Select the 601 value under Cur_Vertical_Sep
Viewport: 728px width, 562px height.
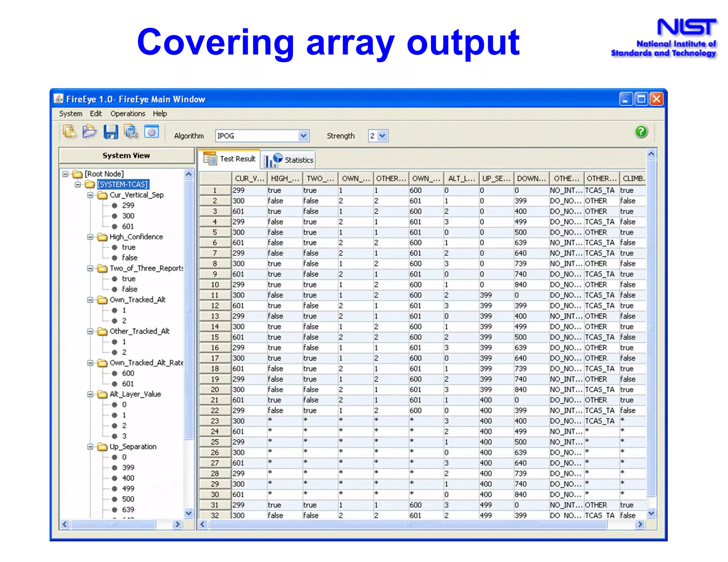(128, 226)
